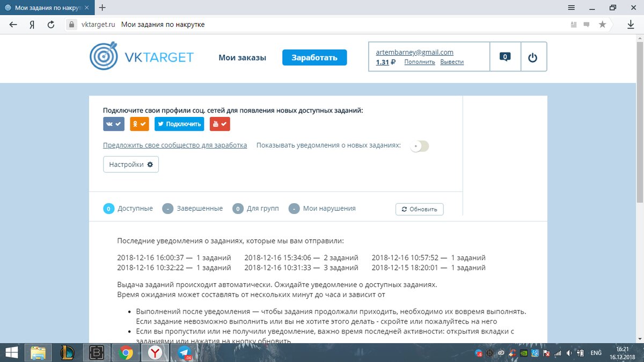The height and width of the screenshot is (362, 644).
Task: Click notification entry 2018-12-16 10:31:33
Action: click(x=301, y=267)
